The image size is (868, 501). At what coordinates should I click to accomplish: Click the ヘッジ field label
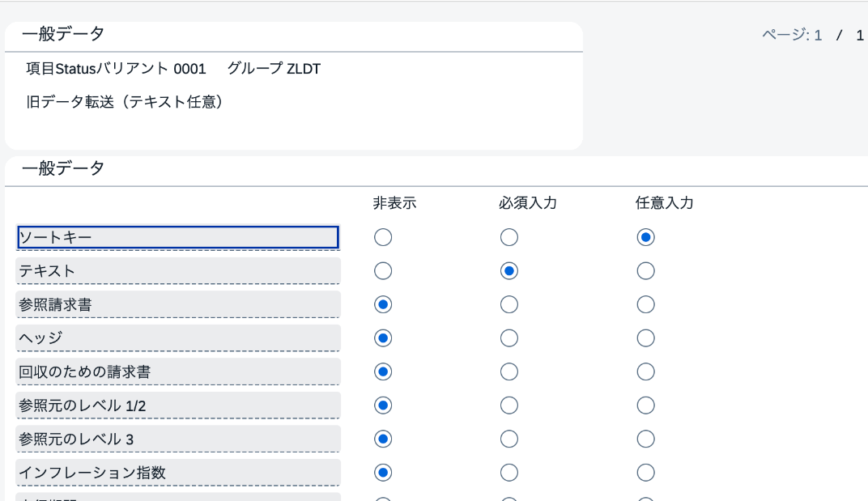coord(177,338)
